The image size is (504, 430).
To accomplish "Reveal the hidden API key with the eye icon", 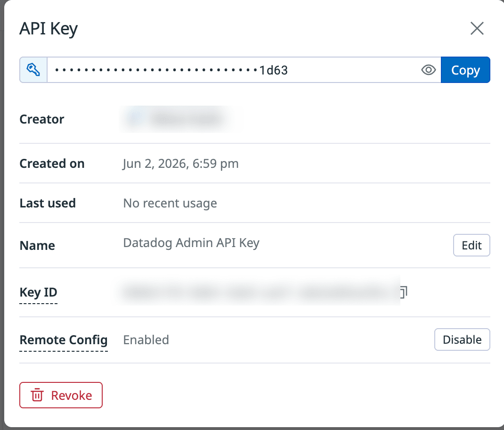I will point(428,70).
